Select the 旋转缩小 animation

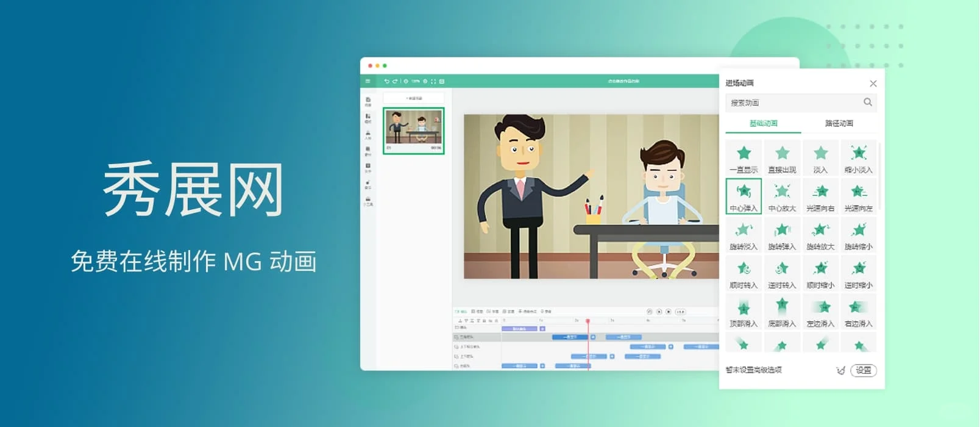click(859, 234)
